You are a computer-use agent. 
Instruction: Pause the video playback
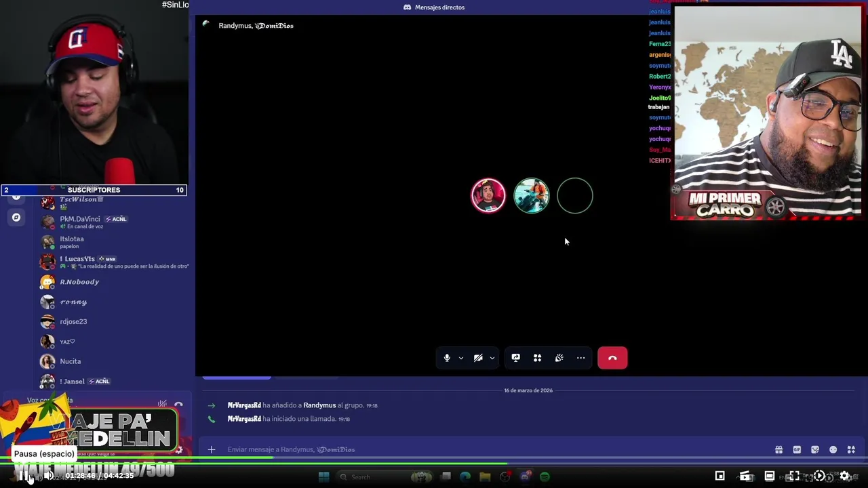pyautogui.click(x=24, y=476)
